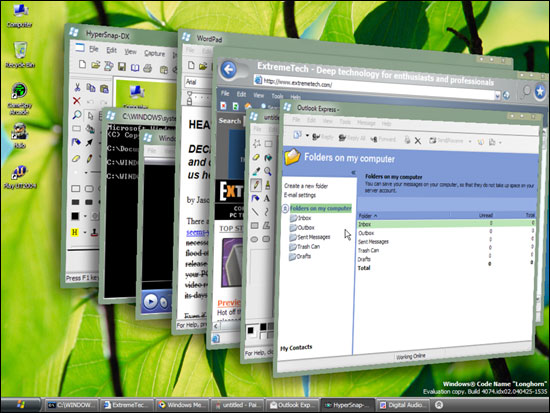This screenshot has height=413, width=550.
Task: Select the Pencil tool in Paint
Action: coord(256,184)
